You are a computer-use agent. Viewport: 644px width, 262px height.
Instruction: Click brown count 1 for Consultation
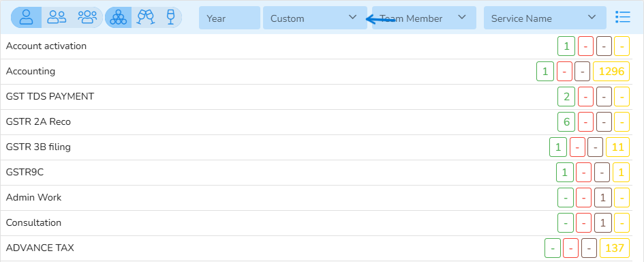coord(602,223)
